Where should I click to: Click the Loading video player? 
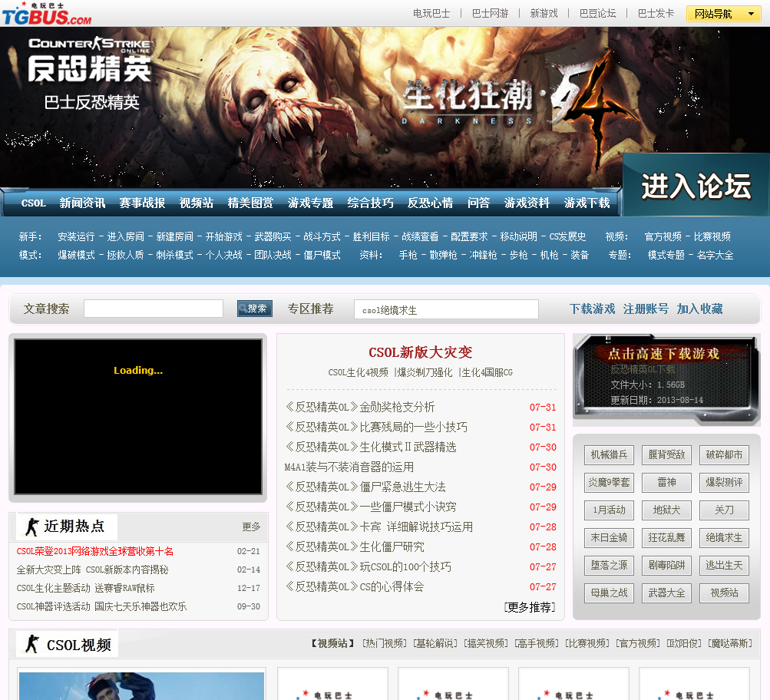138,417
